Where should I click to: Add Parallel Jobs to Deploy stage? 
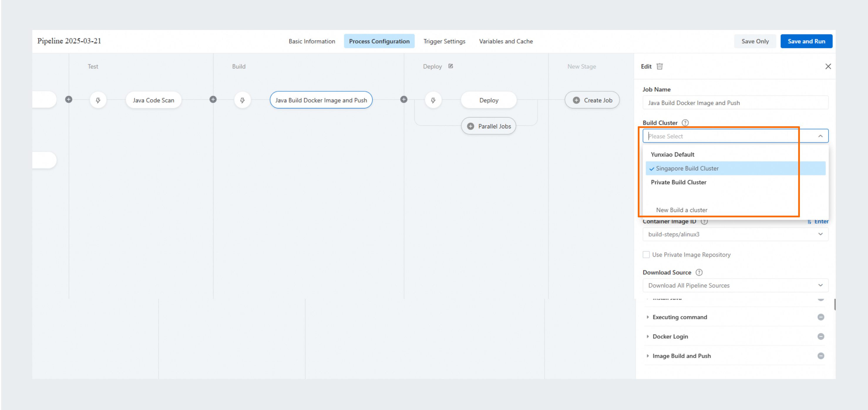point(489,126)
